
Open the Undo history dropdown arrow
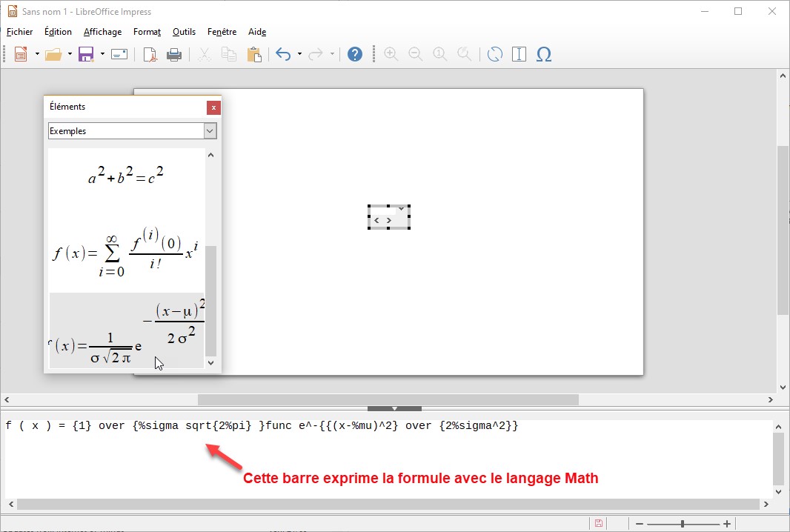click(x=299, y=54)
